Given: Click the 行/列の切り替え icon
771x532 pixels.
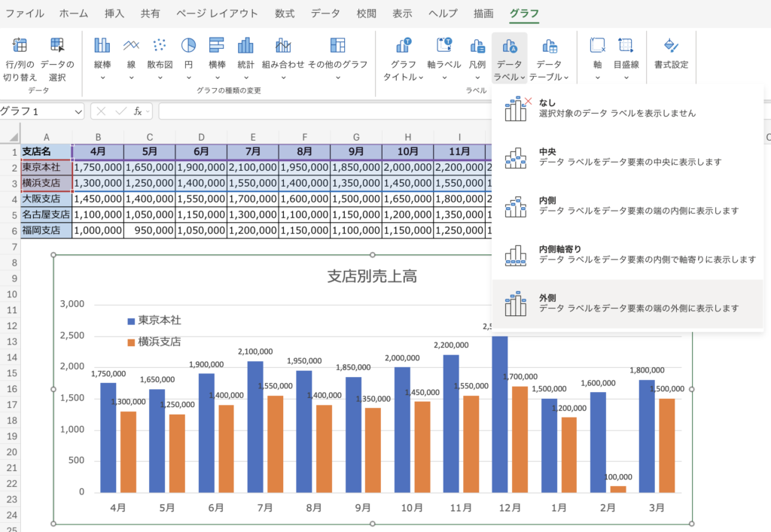Looking at the screenshot, I should (x=20, y=47).
